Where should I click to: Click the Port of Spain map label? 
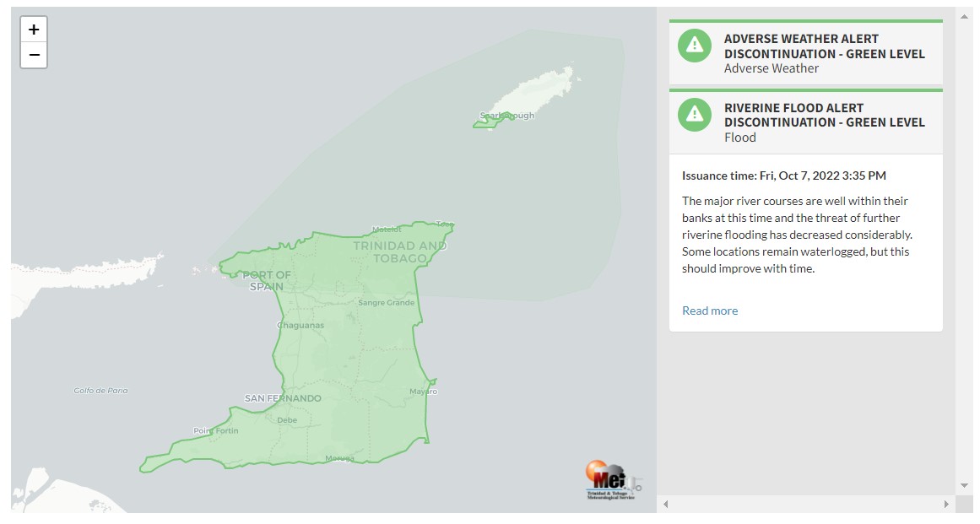point(266,280)
